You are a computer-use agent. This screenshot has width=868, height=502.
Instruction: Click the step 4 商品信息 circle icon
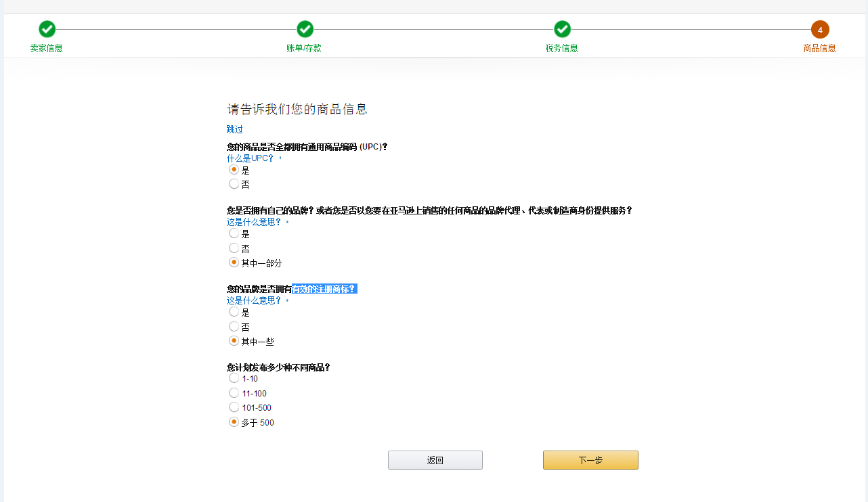pos(820,30)
